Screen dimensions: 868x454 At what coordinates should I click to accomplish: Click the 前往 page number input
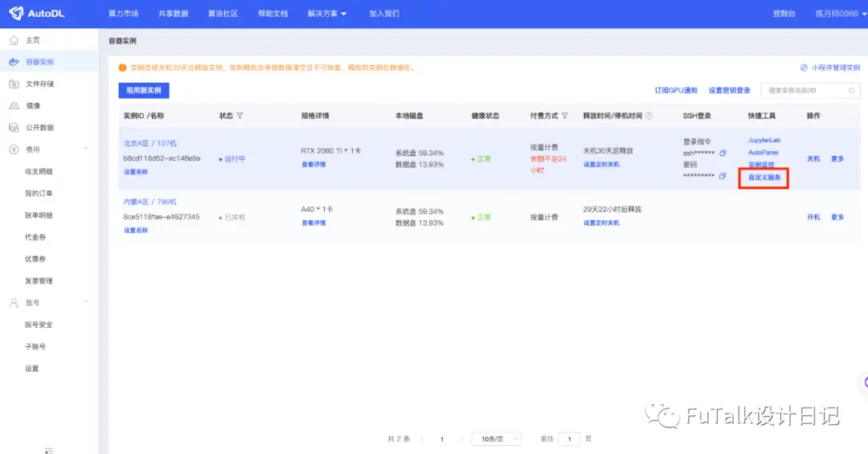569,439
